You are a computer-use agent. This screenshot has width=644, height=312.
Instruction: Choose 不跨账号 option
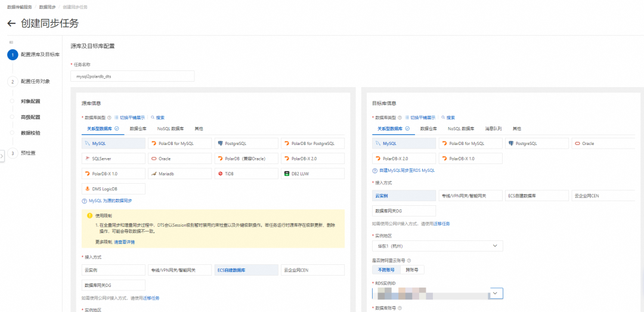(x=386, y=270)
